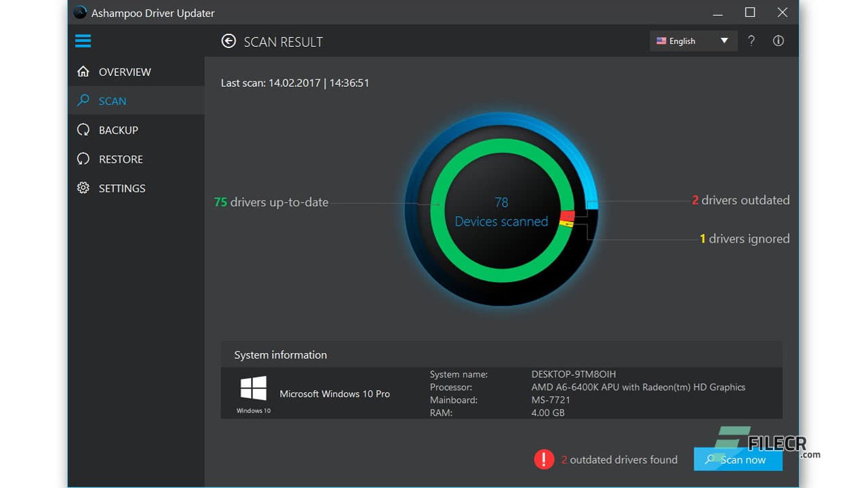Screen dimensions: 868x488
Task: Open Settings via the gear icon
Action: click(83, 188)
